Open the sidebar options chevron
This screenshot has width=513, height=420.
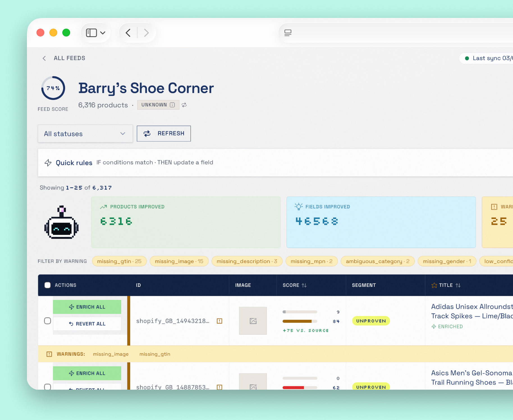coord(103,33)
